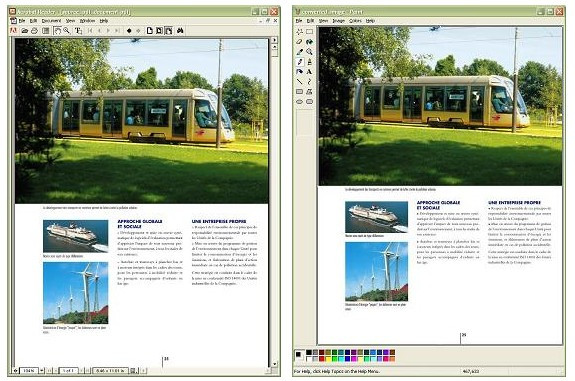This screenshot has width=575, height=381.
Task: Select Fit in Window view in Acrobat
Action: [x=159, y=31]
